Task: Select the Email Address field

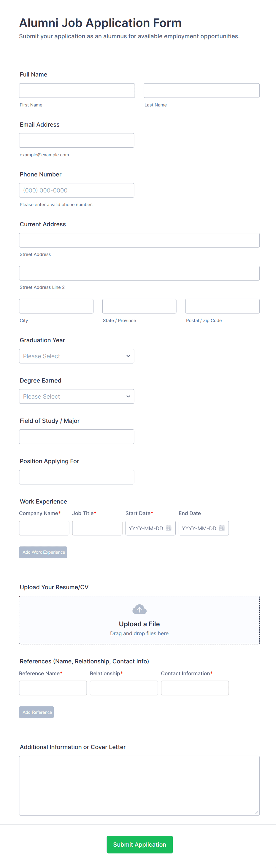Action: [x=76, y=140]
